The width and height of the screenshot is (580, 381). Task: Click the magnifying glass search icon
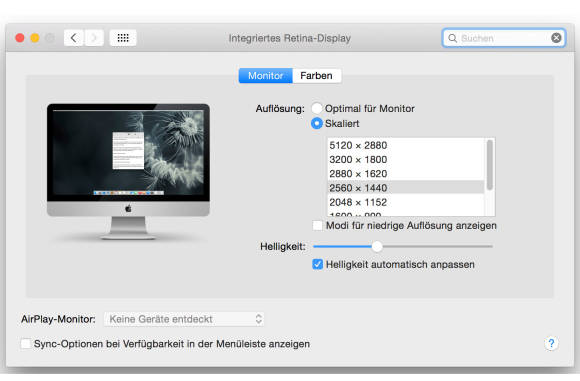452,38
